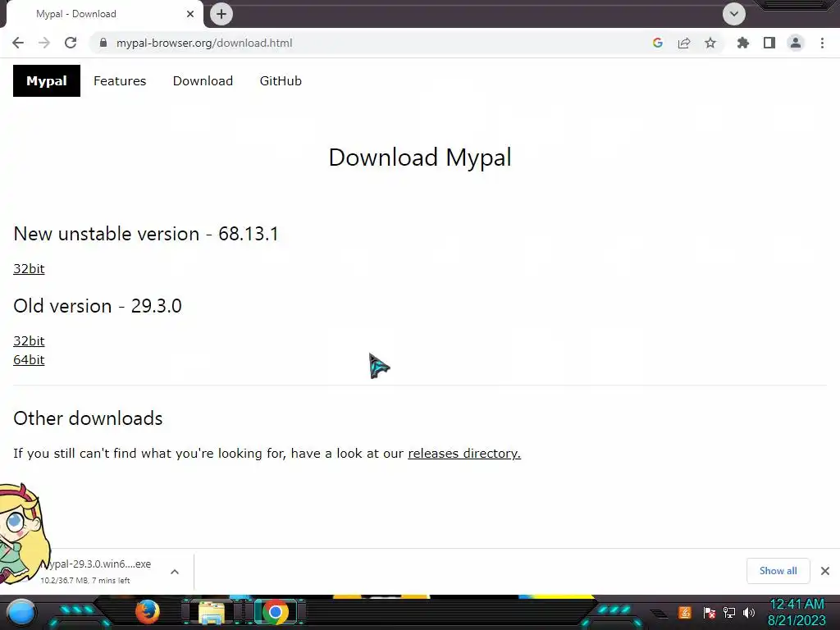Click the Other downloads heading
The height and width of the screenshot is (630, 840).
pyautogui.click(x=88, y=418)
